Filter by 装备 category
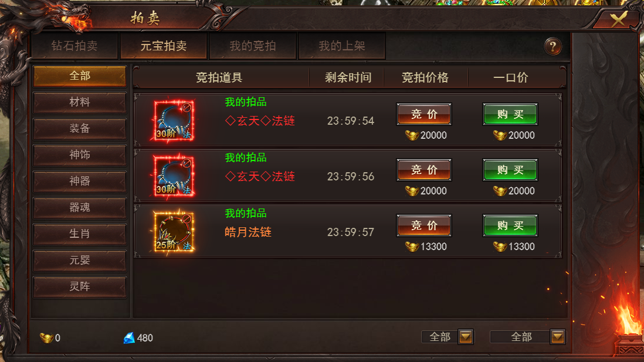The image size is (644, 362). (x=80, y=128)
